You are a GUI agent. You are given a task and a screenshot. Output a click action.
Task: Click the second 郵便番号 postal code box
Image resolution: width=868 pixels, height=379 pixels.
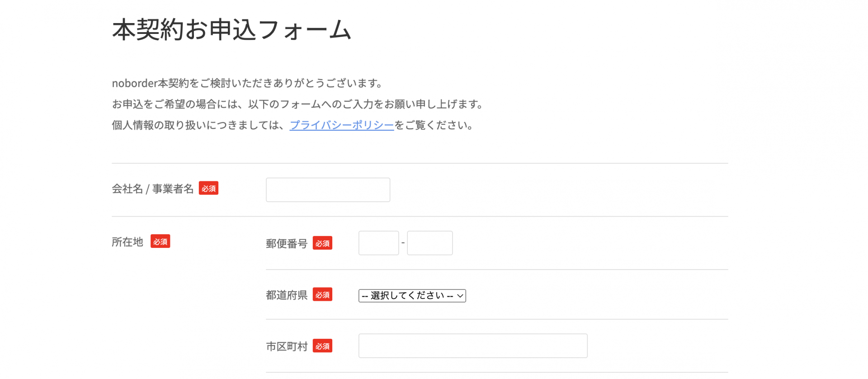tap(429, 243)
